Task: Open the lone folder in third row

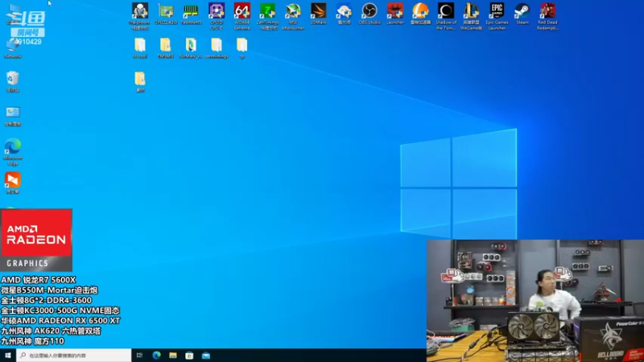Action: click(x=139, y=82)
